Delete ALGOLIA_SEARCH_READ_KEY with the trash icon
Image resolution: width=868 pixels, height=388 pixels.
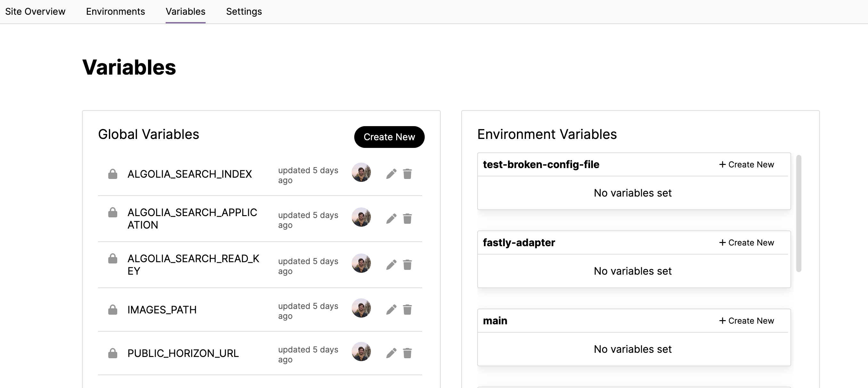407,265
